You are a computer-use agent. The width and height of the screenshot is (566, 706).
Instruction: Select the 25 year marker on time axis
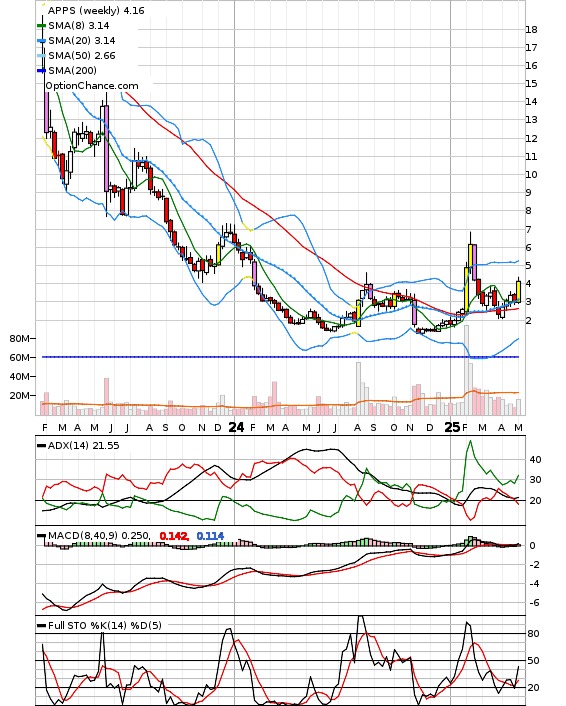(x=453, y=427)
